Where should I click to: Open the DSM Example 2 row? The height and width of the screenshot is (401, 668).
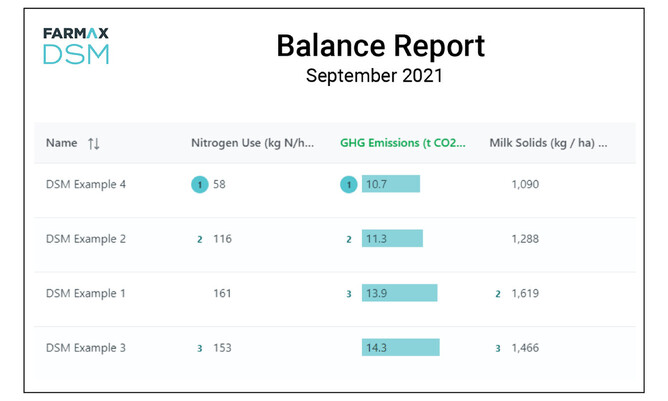tap(86, 239)
